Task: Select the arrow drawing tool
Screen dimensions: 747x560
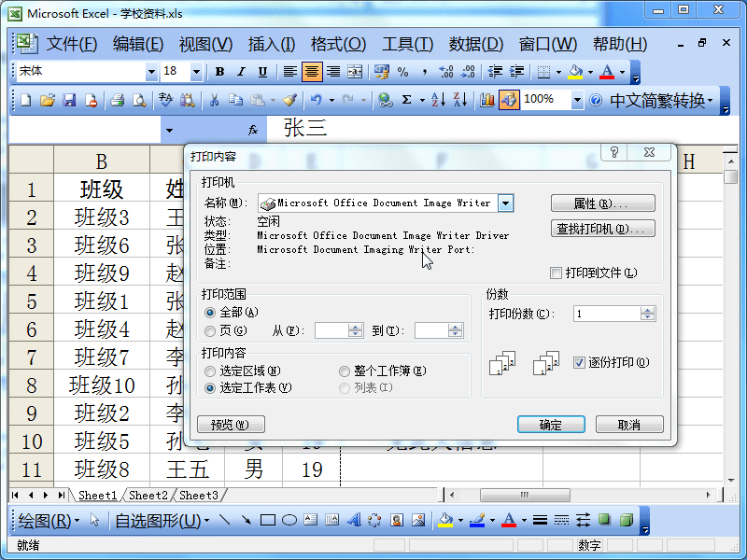Action: [246, 520]
